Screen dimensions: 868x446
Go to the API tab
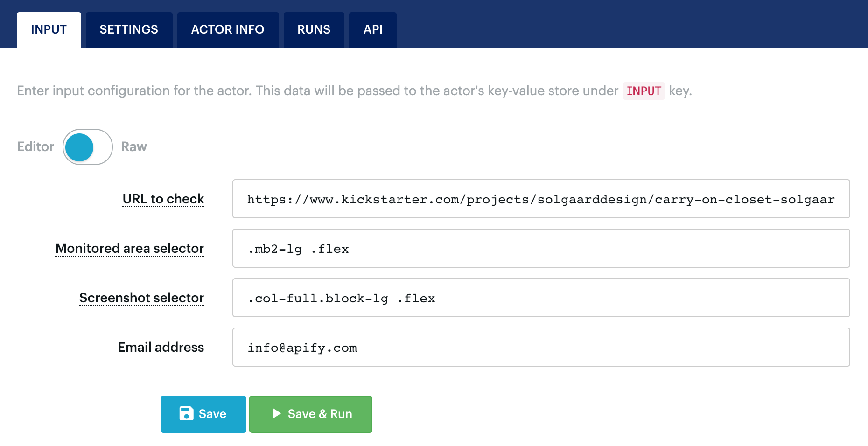point(373,30)
